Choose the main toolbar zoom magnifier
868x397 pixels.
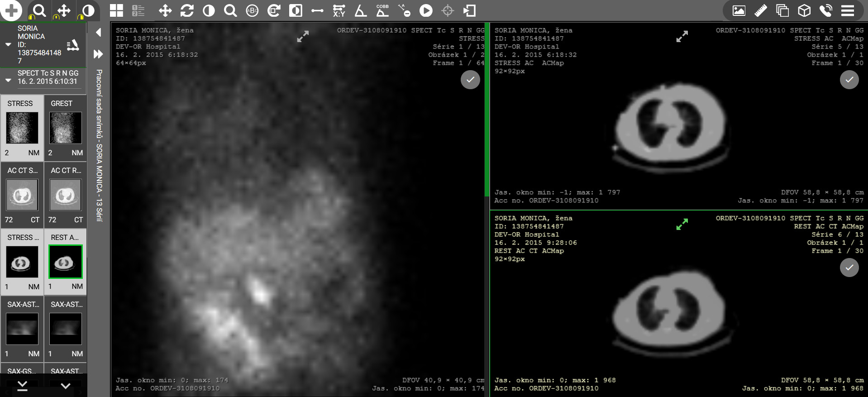point(230,10)
